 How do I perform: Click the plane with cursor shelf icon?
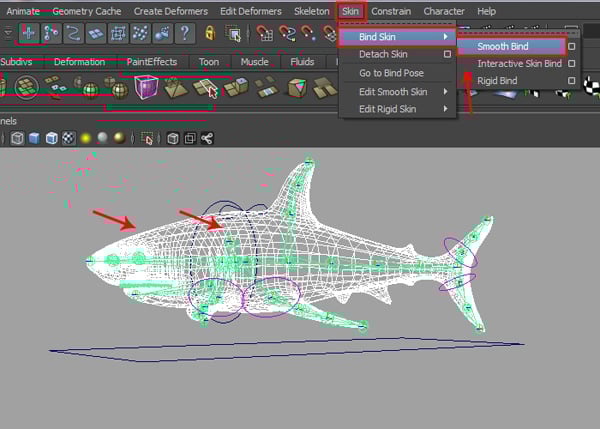[x=206, y=88]
